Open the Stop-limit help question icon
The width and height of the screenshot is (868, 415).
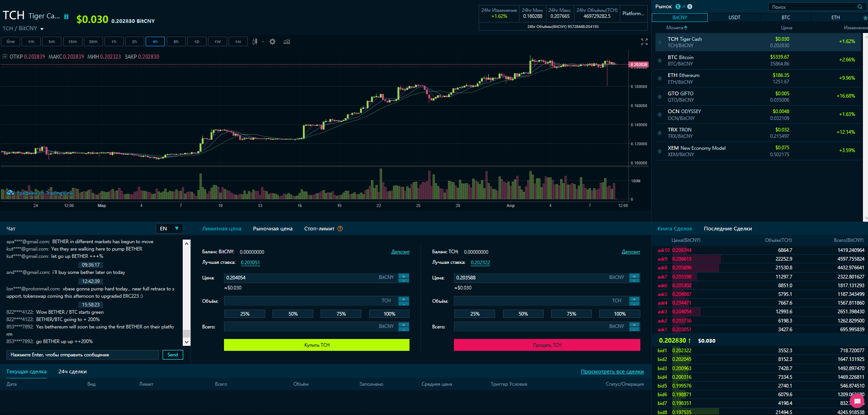pos(340,229)
